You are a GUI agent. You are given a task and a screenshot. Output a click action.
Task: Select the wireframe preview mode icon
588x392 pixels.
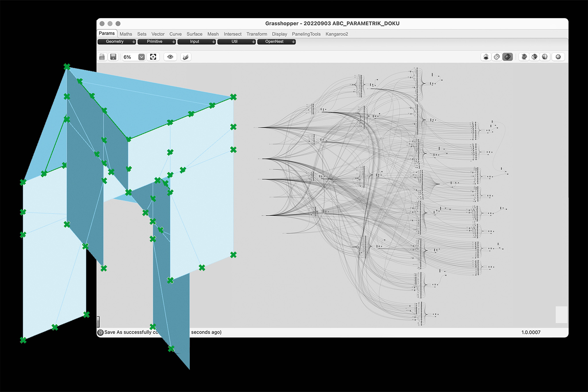(497, 57)
